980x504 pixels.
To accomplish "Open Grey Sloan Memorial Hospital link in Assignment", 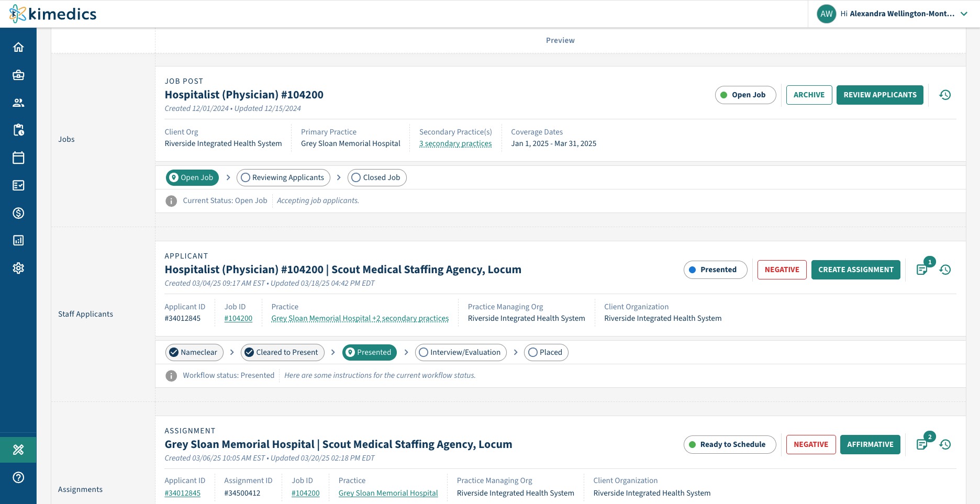I will (388, 493).
